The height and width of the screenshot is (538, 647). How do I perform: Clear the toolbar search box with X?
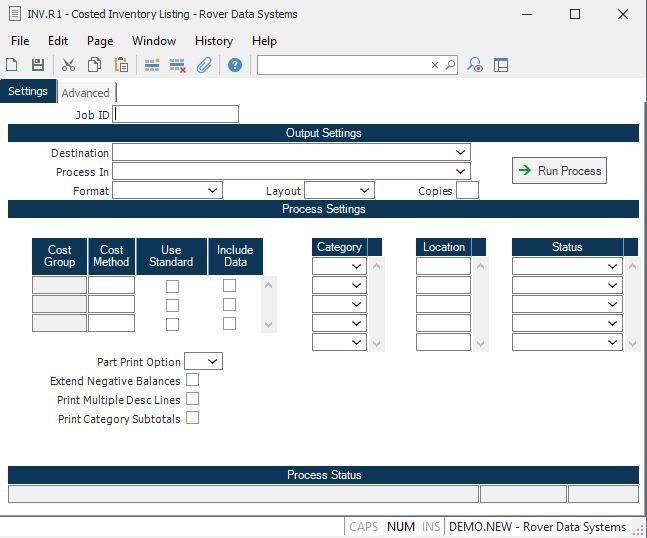pyautogui.click(x=435, y=65)
